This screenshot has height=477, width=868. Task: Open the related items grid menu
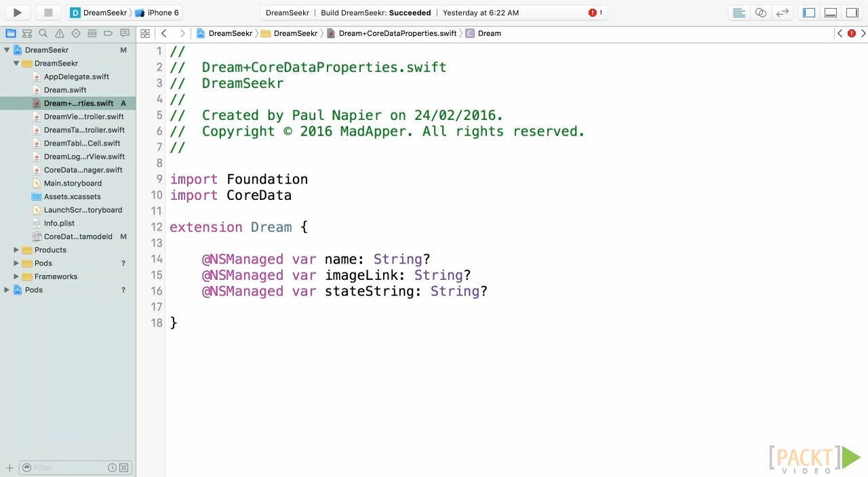(145, 33)
